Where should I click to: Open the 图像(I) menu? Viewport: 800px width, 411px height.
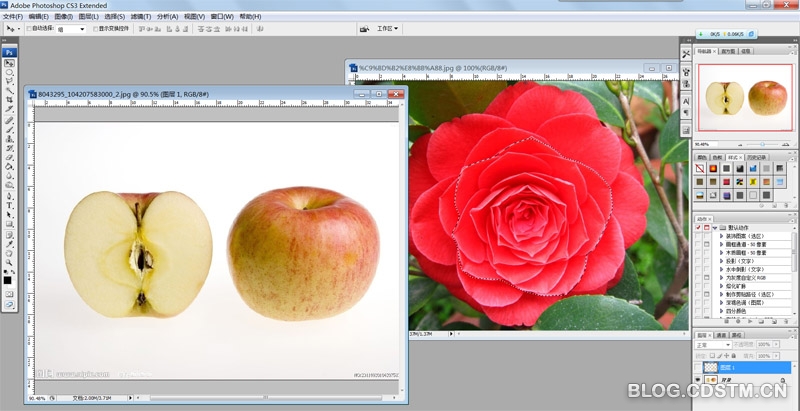click(x=64, y=17)
